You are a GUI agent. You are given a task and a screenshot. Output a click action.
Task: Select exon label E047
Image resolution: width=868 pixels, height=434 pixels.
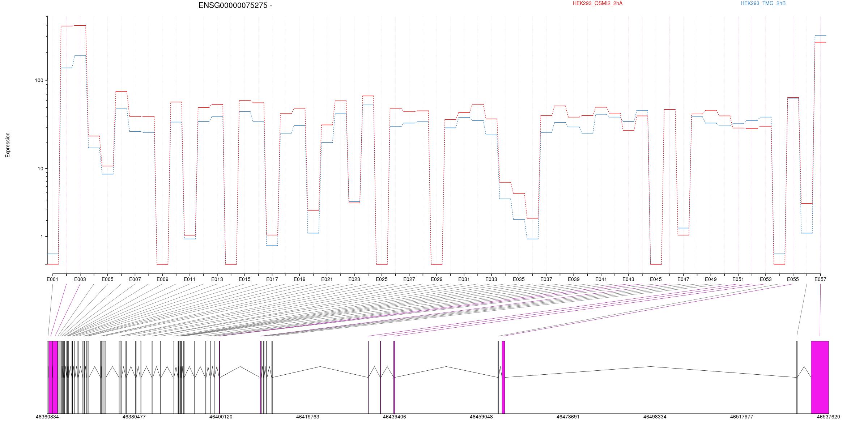tap(683, 279)
